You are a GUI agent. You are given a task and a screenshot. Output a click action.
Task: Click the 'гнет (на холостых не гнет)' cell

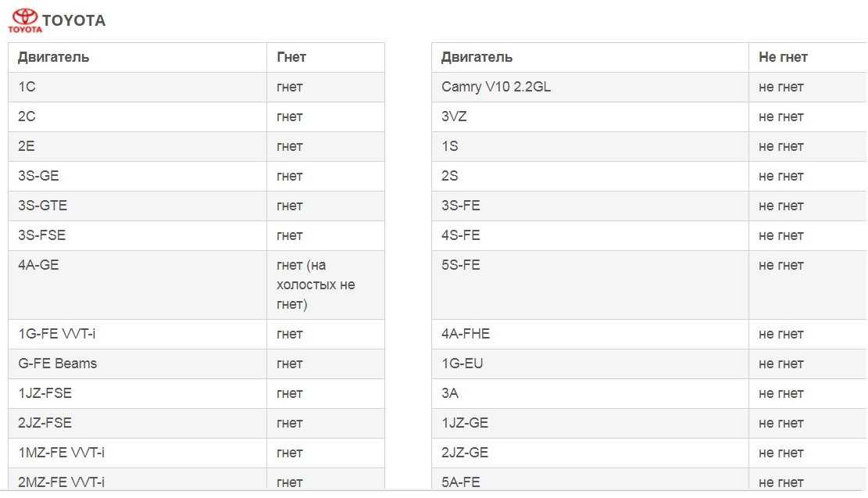pyautogui.click(x=326, y=285)
